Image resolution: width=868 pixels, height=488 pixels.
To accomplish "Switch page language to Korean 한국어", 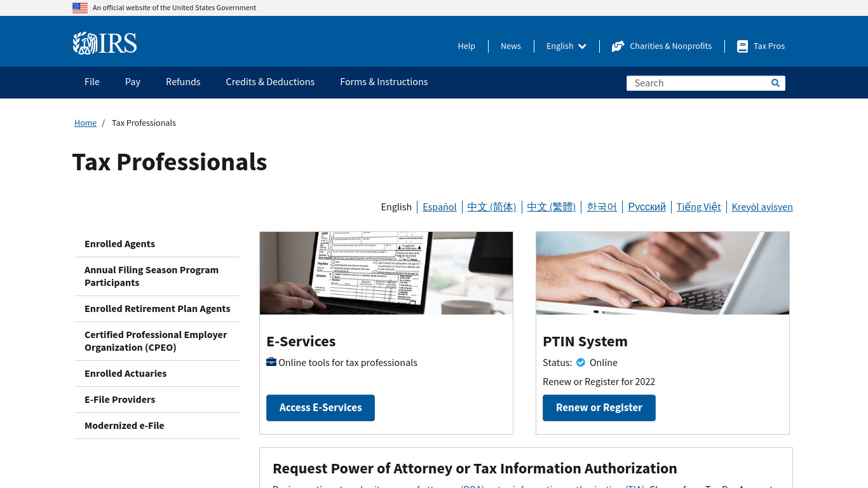I will (602, 207).
